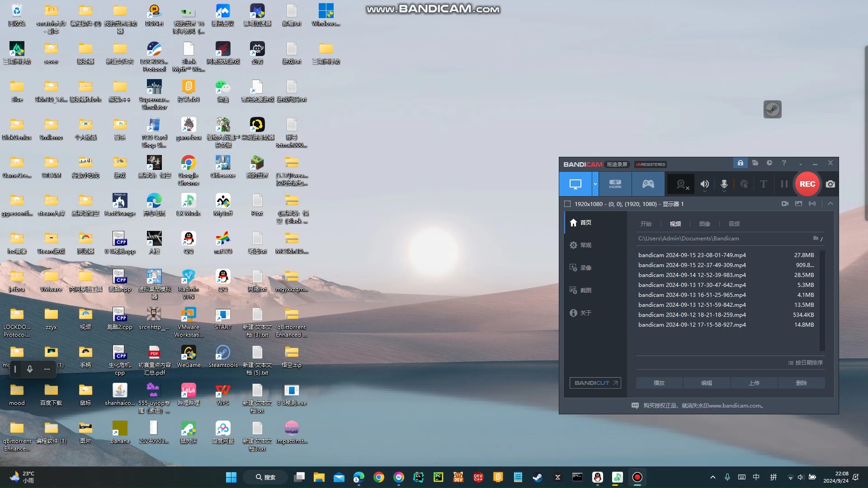Click the HDMI capture mode tab

(615, 183)
